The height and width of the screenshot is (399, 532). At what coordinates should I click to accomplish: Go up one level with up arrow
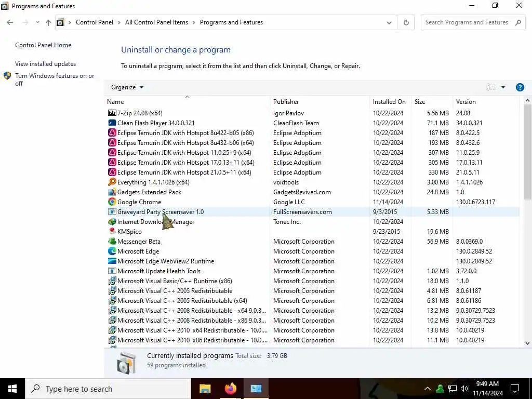point(48,22)
